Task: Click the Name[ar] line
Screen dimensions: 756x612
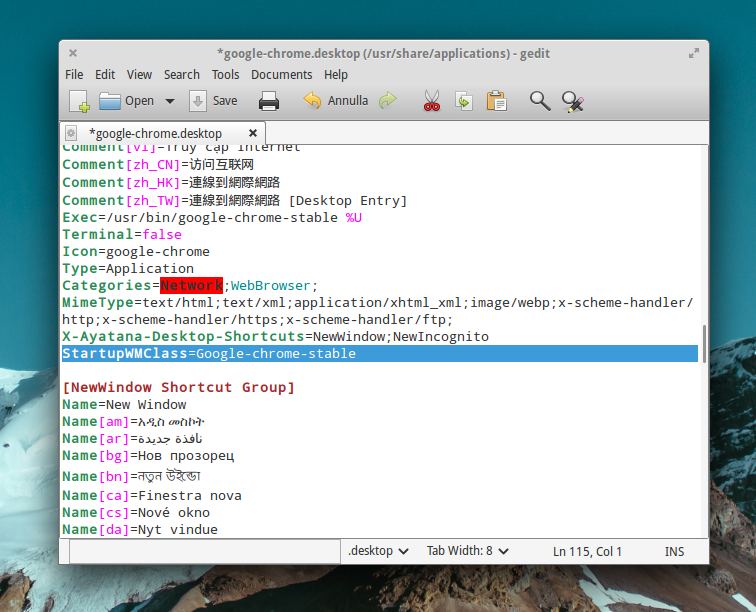Action: 132,438
